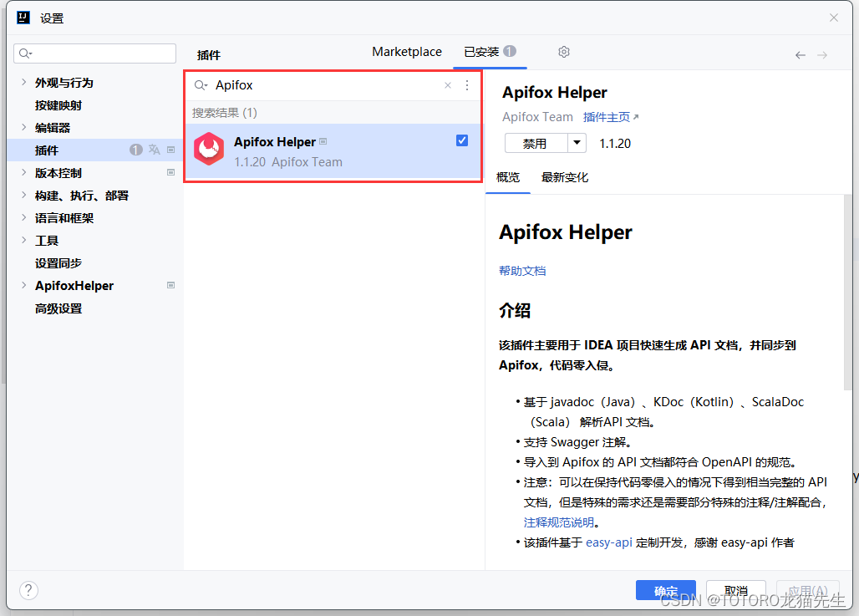Open the plugins manage gear icon
This screenshot has height=616, width=859.
tap(563, 52)
